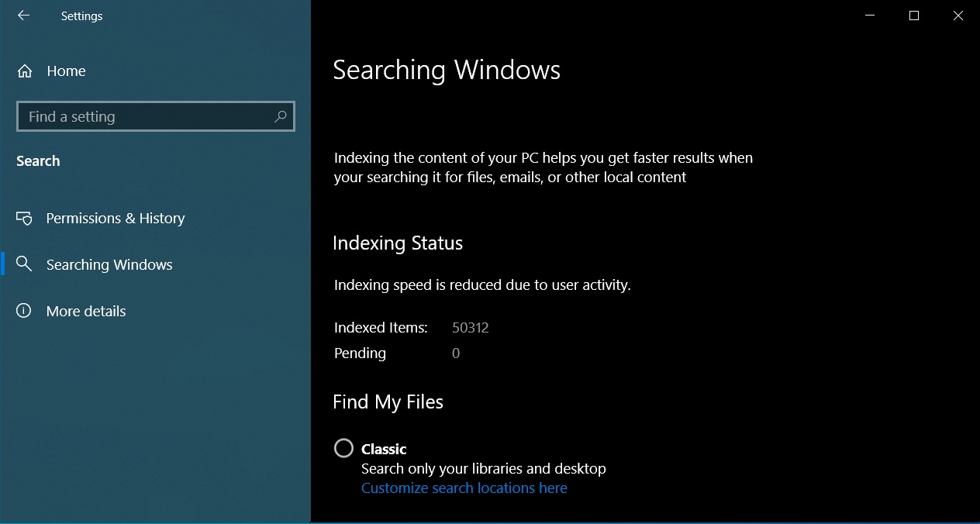Viewport: 980px width, 524px height.
Task: Select the Classic radio button
Action: point(343,448)
